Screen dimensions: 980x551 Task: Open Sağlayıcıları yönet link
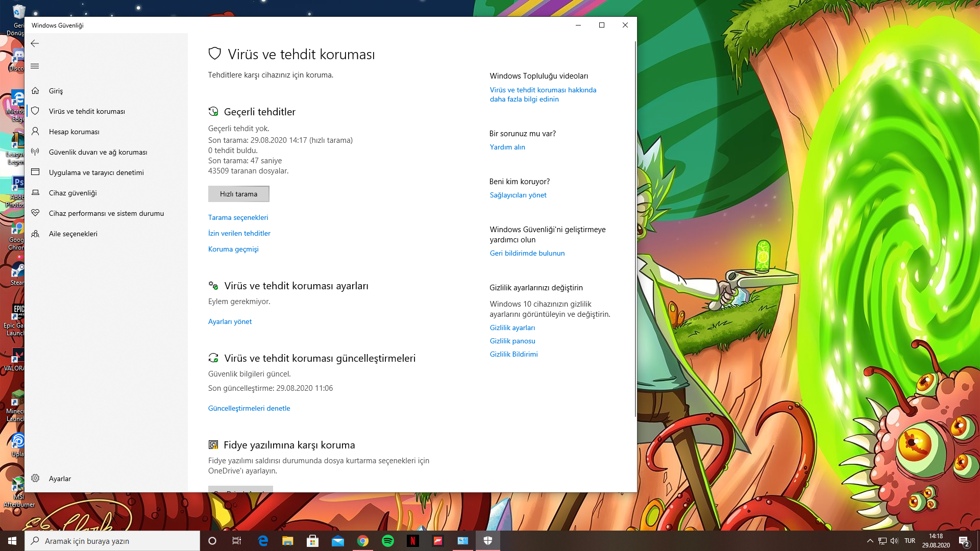coord(518,195)
